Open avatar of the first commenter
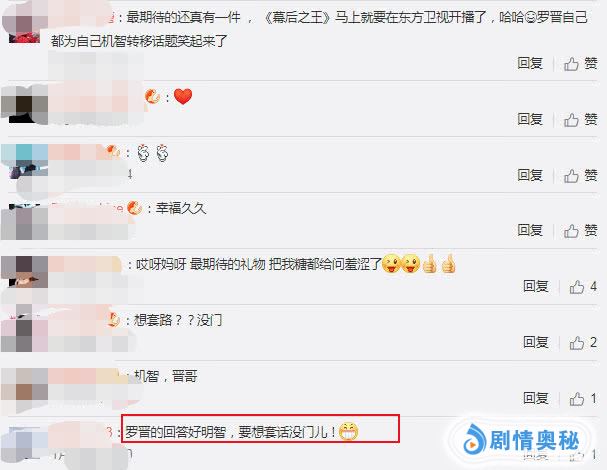 pyautogui.click(x=24, y=24)
